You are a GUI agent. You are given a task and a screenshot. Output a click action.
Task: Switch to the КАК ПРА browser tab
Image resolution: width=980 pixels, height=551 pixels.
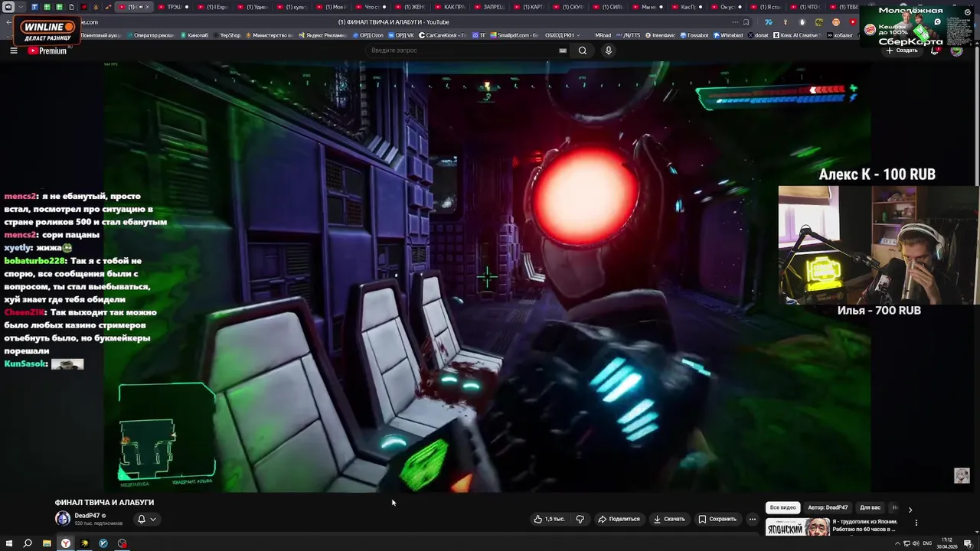(450, 7)
